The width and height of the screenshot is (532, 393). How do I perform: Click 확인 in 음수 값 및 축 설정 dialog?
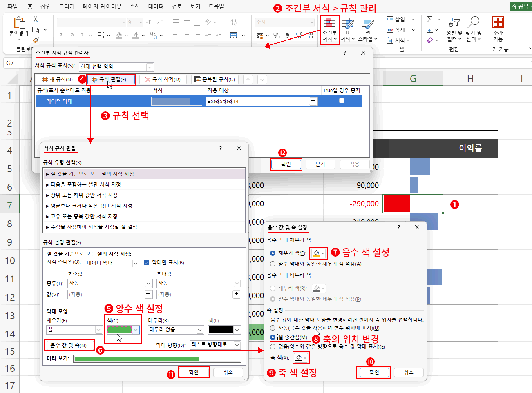coord(374,372)
